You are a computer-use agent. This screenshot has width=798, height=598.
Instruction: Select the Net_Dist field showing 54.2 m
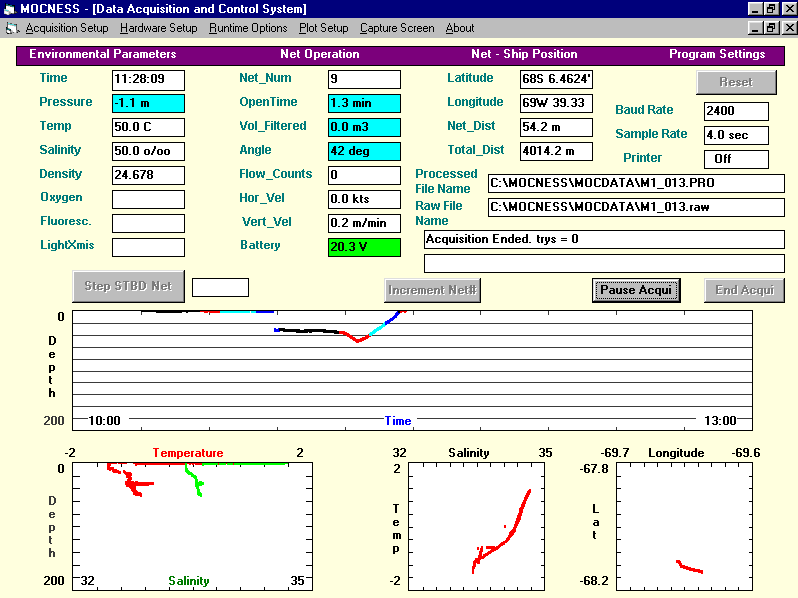click(556, 127)
